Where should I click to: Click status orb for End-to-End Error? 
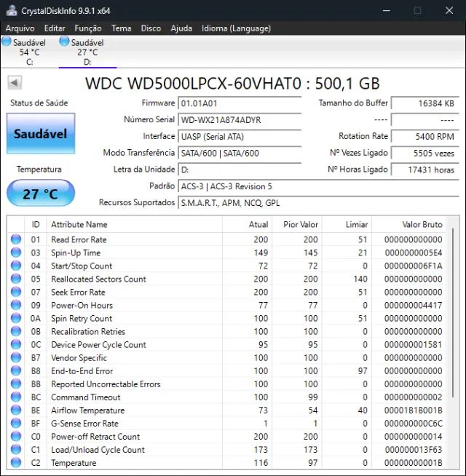point(16,370)
